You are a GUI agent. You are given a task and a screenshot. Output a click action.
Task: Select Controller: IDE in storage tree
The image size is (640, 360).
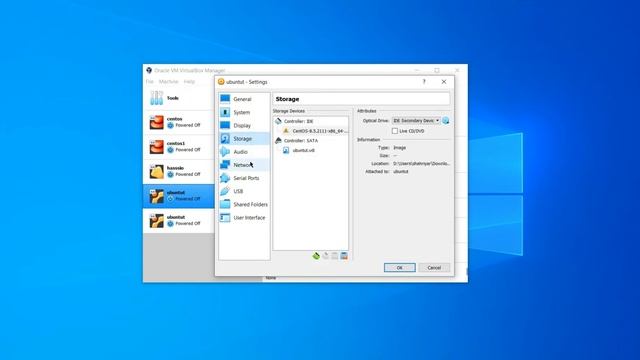[298, 121]
